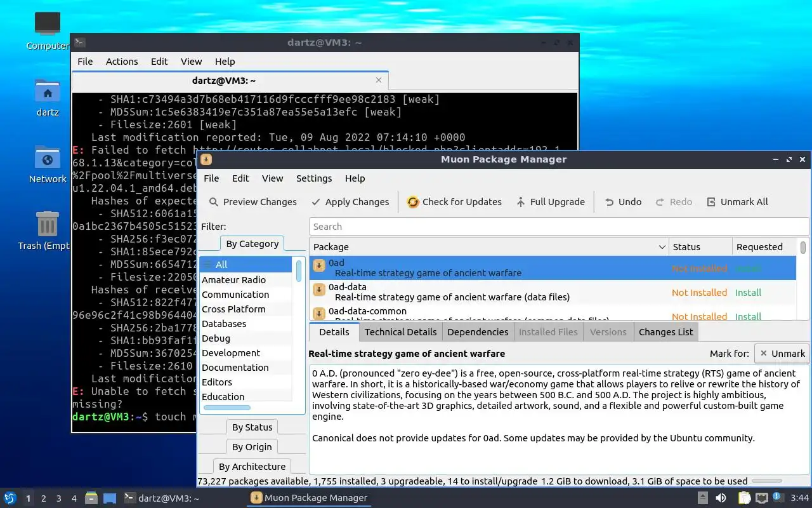Click the Muon window title icon
The width and height of the screenshot is (812, 508).
206,159
